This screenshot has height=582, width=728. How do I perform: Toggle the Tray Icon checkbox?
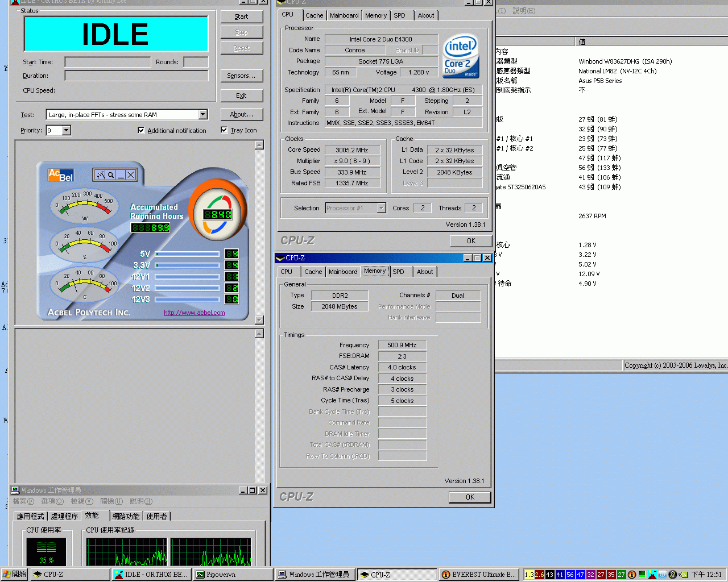tap(224, 130)
